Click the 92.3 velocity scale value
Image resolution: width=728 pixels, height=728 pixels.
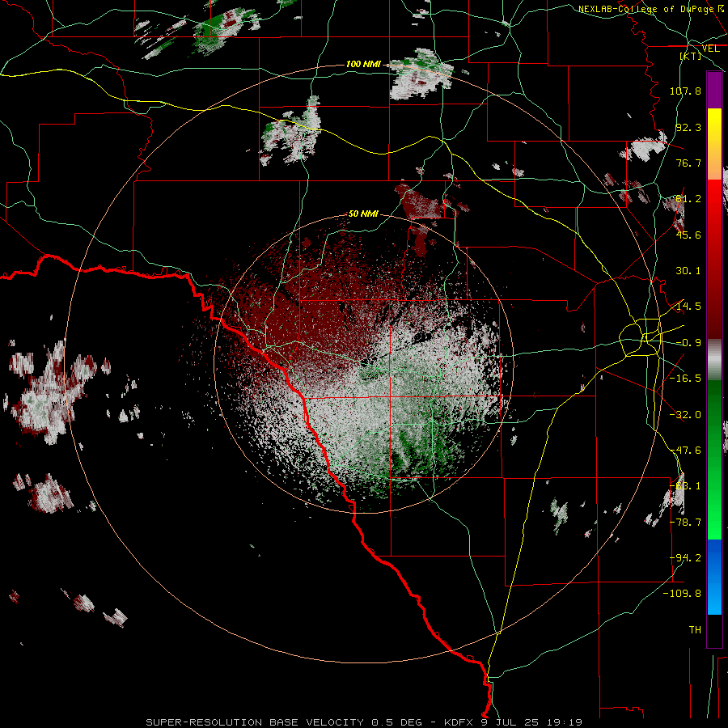pos(688,127)
